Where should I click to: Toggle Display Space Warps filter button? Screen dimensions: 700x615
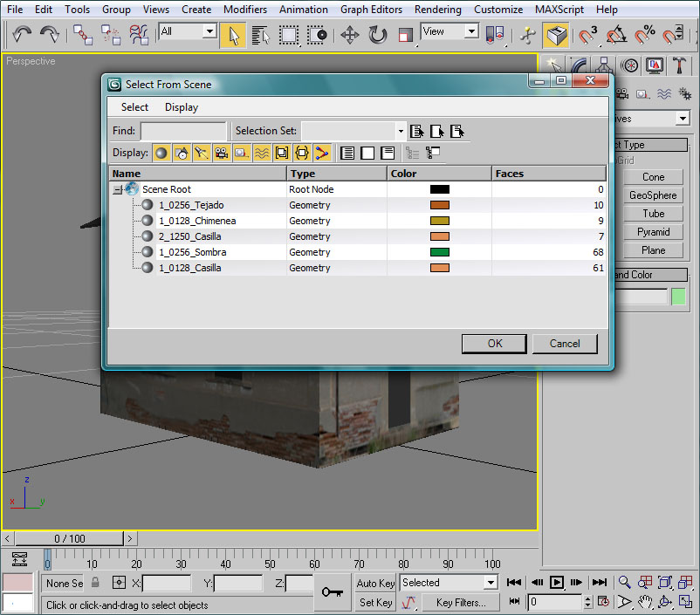[262, 153]
